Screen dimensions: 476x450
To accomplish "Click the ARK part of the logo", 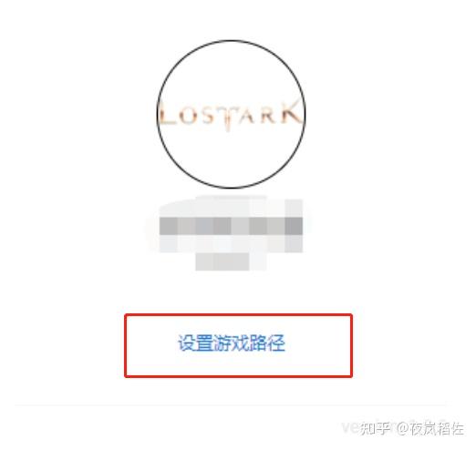I will pos(271,114).
